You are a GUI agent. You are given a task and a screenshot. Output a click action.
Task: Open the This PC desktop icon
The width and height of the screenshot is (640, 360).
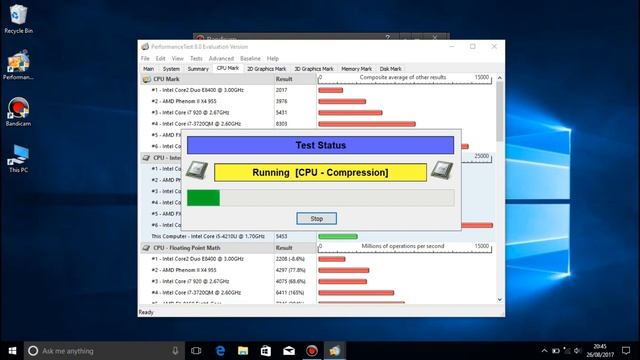[18, 158]
